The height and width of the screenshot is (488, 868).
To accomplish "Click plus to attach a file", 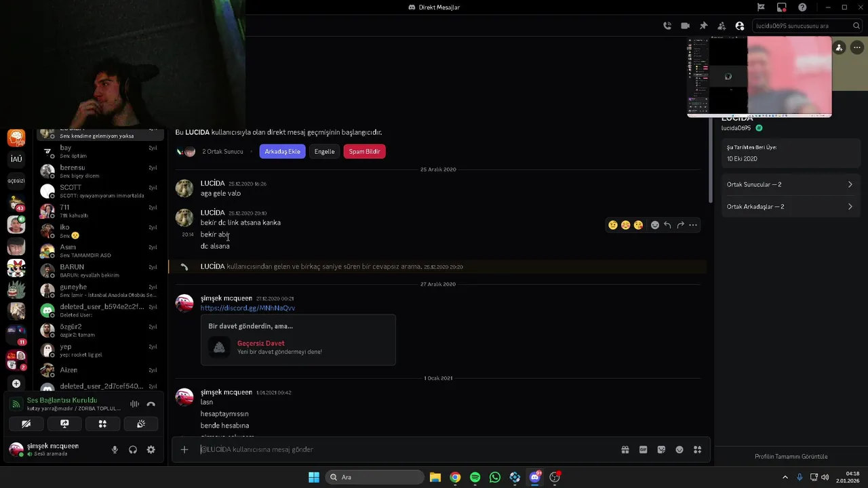I will [184, 449].
